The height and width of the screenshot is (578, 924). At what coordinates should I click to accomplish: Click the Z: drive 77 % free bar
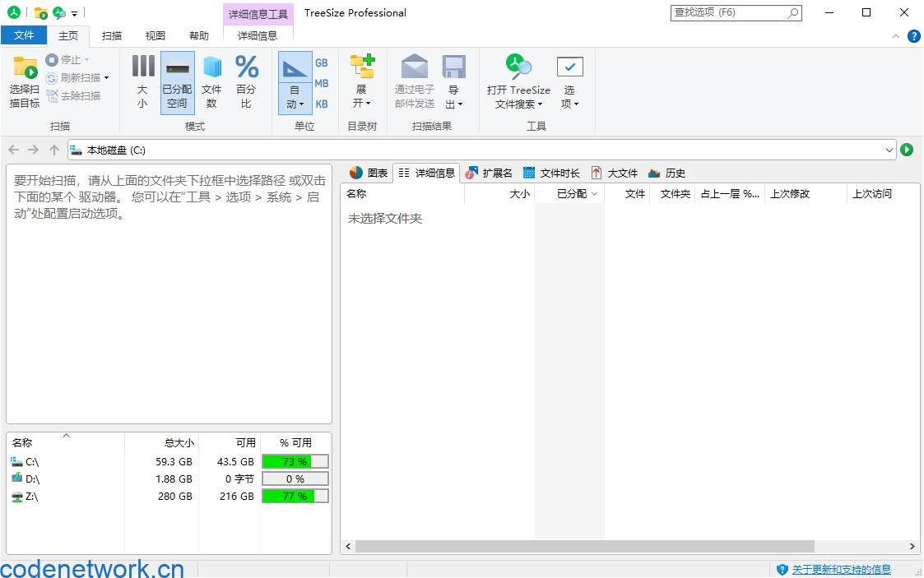coord(295,496)
